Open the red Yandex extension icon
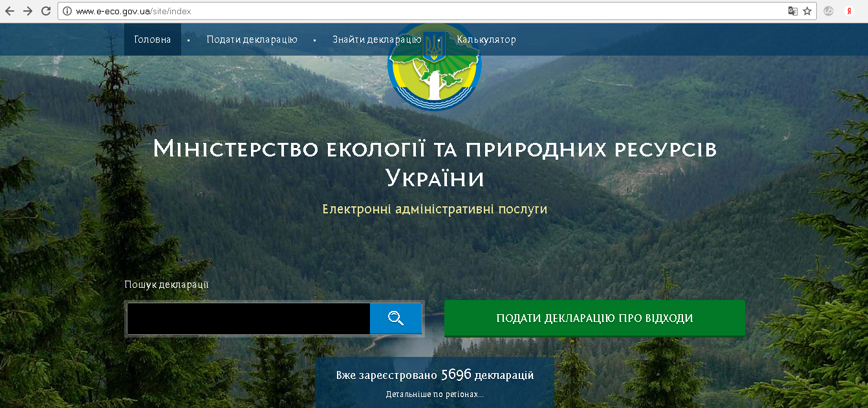This screenshot has height=408, width=868. pos(849,11)
